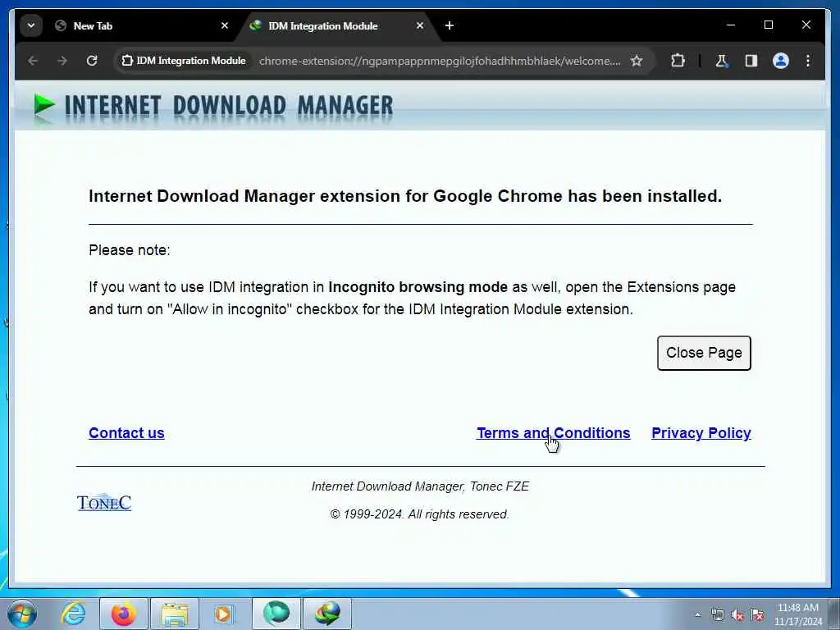Screen dimensions: 840x630
Task: Close the IDM Integration Module tab
Action: 420,25
